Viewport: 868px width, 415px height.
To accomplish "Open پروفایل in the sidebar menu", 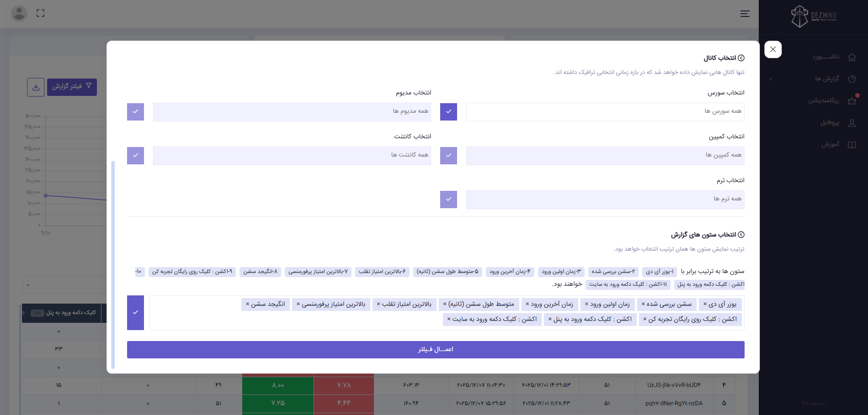I will pos(830,123).
